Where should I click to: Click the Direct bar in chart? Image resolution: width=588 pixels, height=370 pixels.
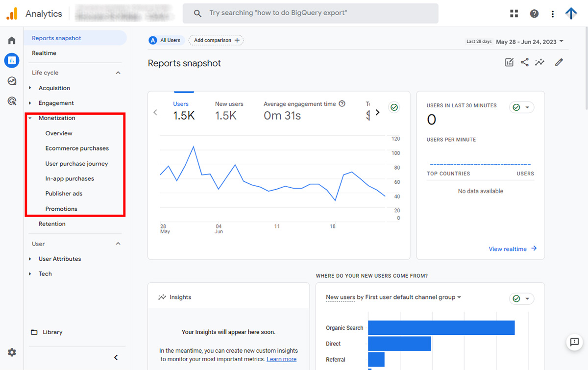(400, 344)
